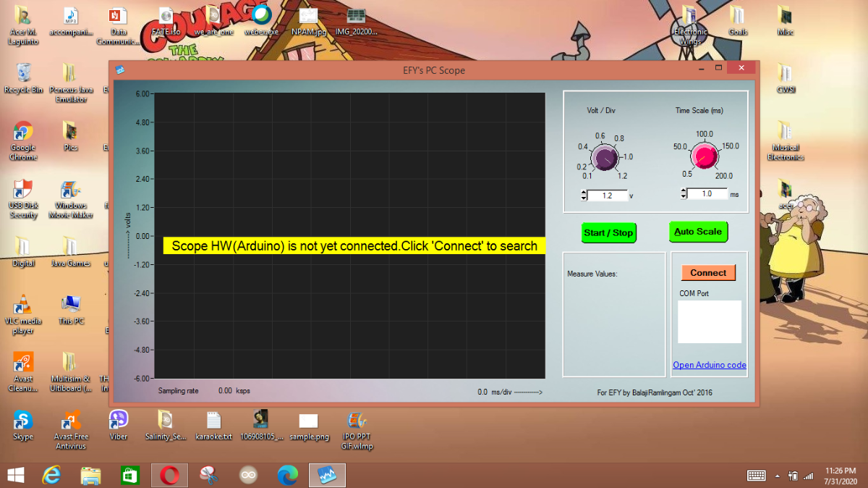The height and width of the screenshot is (488, 868).
Task: Turn the Time Scale knob
Action: pyautogui.click(x=704, y=156)
